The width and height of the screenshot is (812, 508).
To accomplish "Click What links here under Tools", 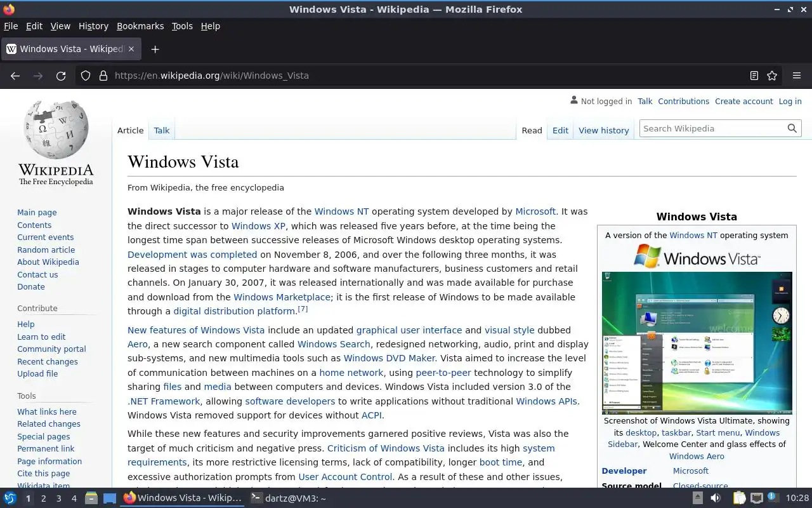I will click(x=47, y=411).
